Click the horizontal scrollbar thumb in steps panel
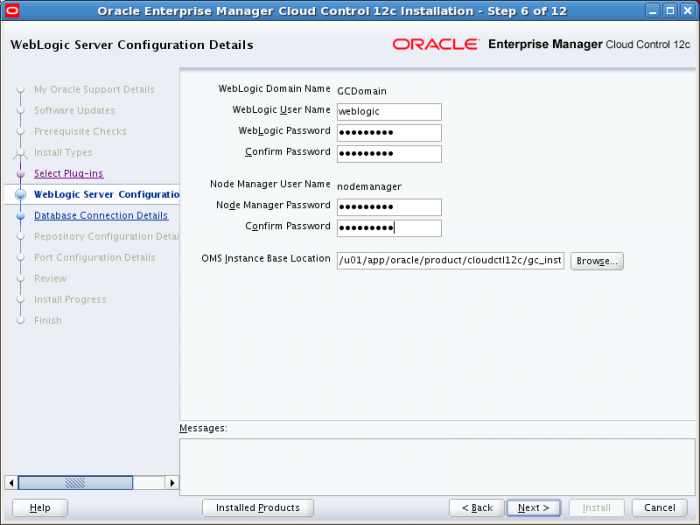Viewport: 700px width, 525px height. [75, 483]
